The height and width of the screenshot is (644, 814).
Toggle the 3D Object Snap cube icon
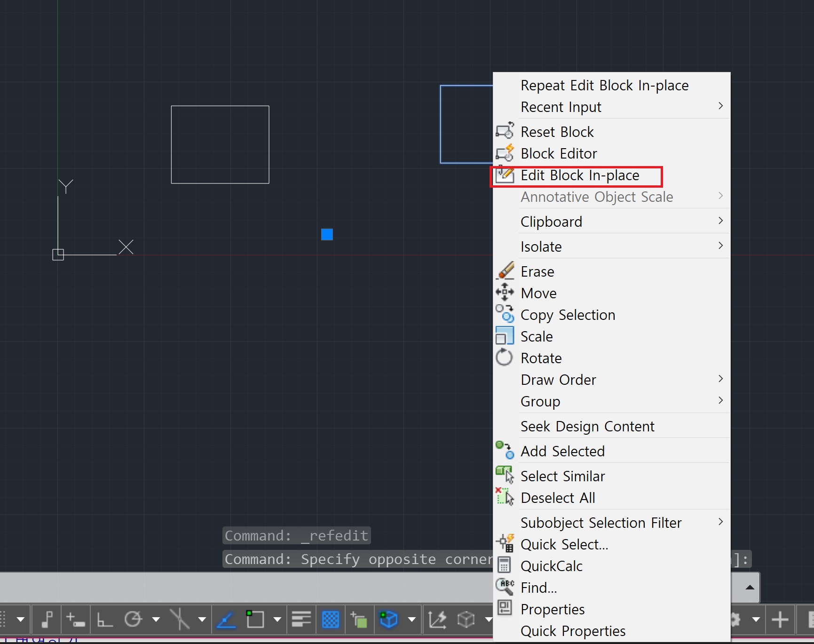point(388,620)
